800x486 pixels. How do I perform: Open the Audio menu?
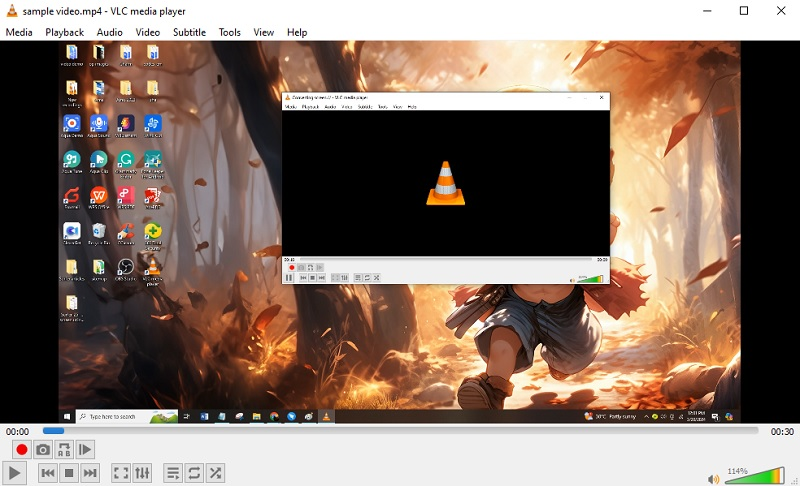(x=109, y=32)
